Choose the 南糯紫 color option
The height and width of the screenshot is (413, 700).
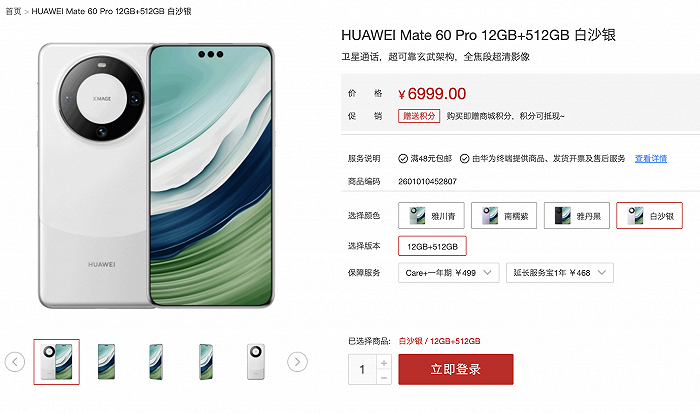coord(504,216)
